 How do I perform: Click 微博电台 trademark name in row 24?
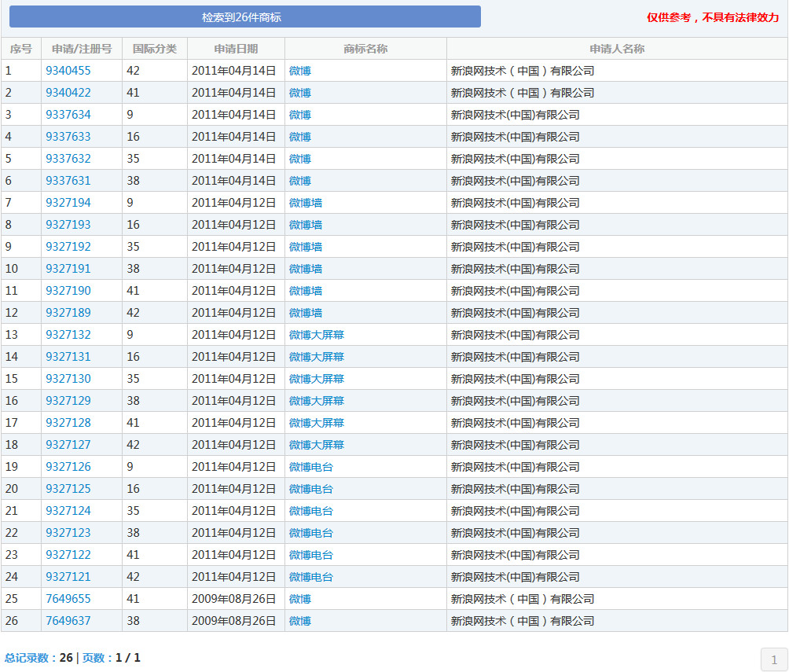[311, 577]
